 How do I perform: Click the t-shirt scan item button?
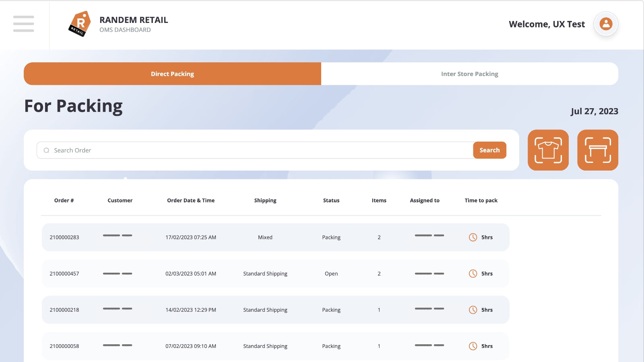click(x=548, y=150)
